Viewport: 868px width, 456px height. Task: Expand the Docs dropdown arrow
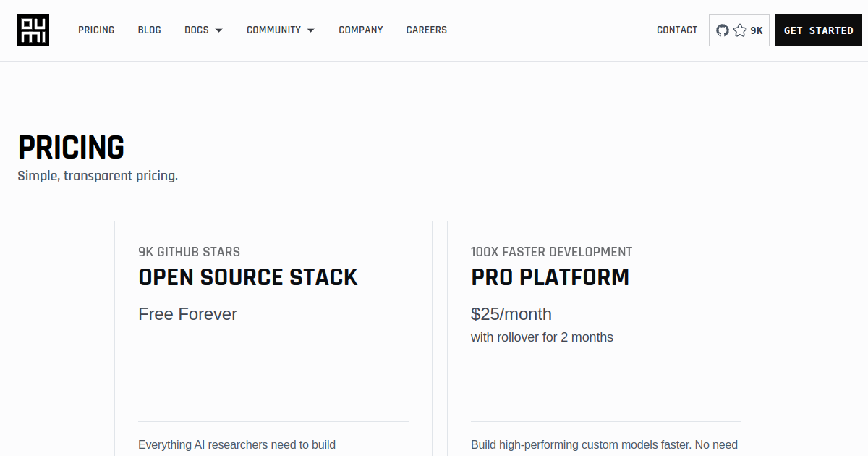coord(219,30)
